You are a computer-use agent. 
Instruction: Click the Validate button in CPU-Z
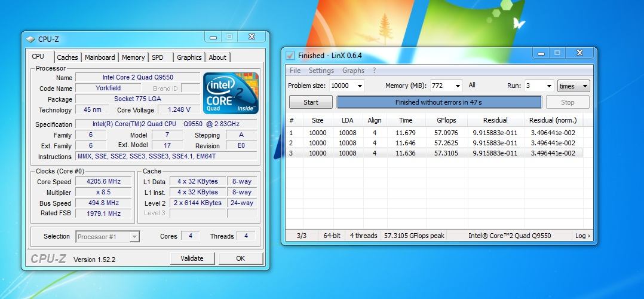click(192, 258)
